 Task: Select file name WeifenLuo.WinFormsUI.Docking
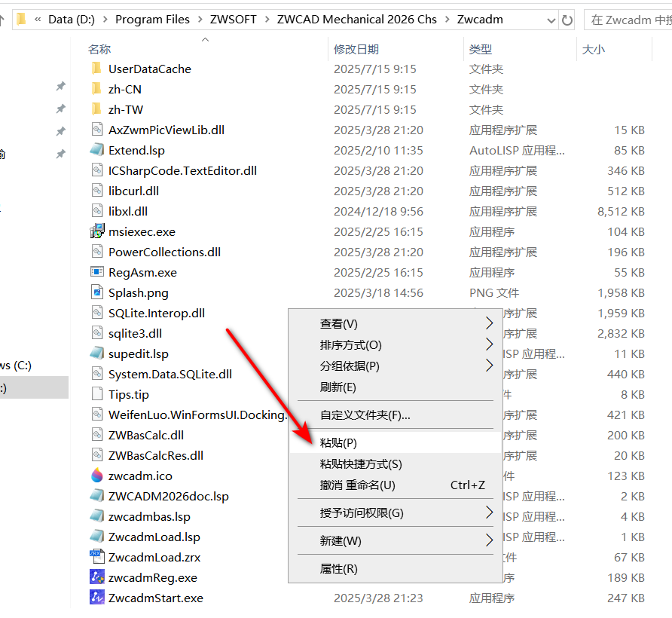(197, 415)
